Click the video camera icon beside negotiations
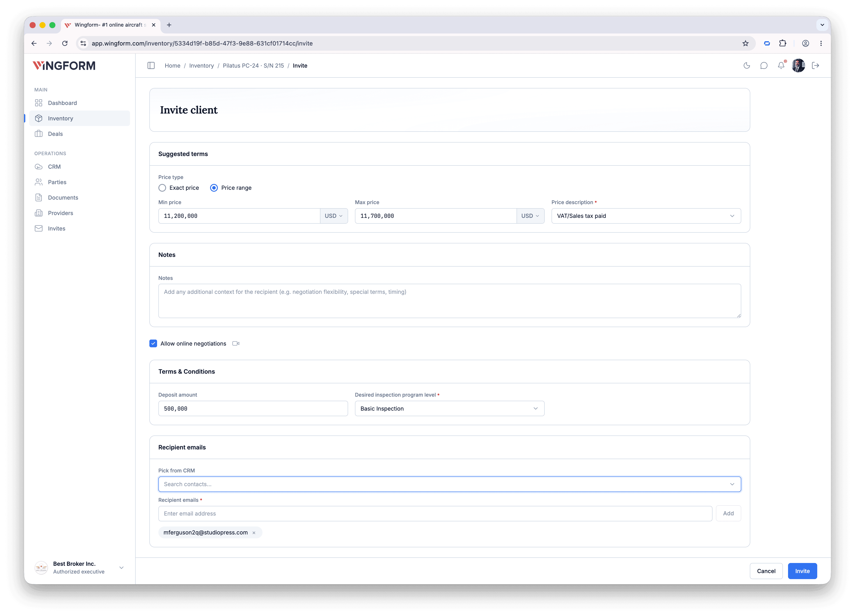This screenshot has height=616, width=855. (236, 343)
